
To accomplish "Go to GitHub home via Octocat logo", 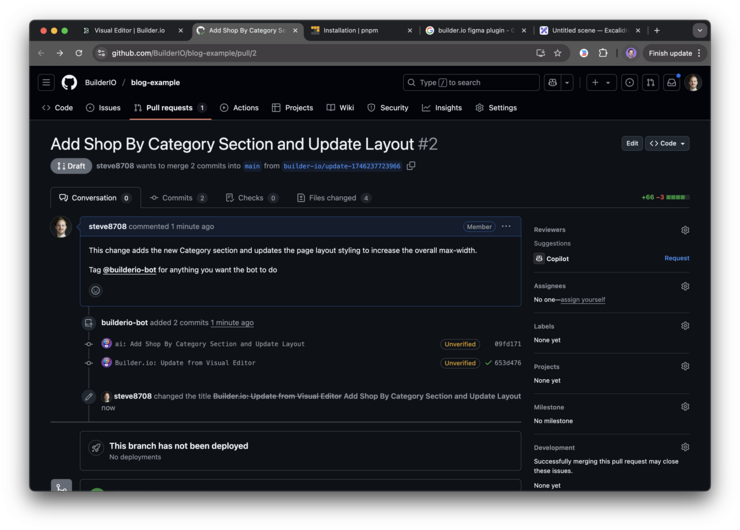I will 69,83.
